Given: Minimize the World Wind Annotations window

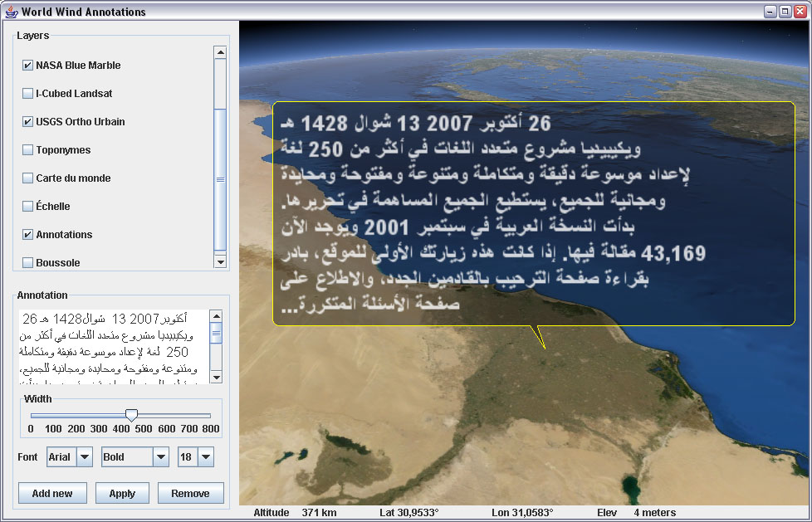Looking at the screenshot, I should point(771,12).
